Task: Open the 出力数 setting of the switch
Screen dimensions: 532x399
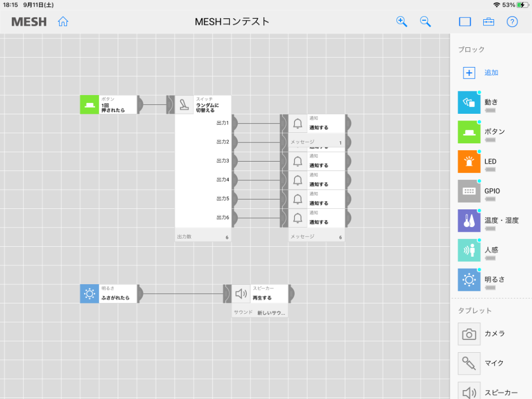Action: point(203,236)
